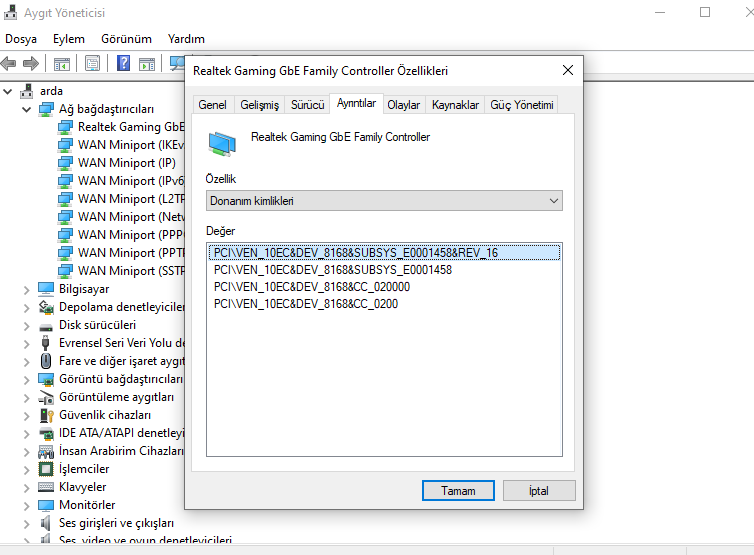Select WAN Miniport (IP) in the tree
The height and width of the screenshot is (555, 754).
tap(127, 163)
